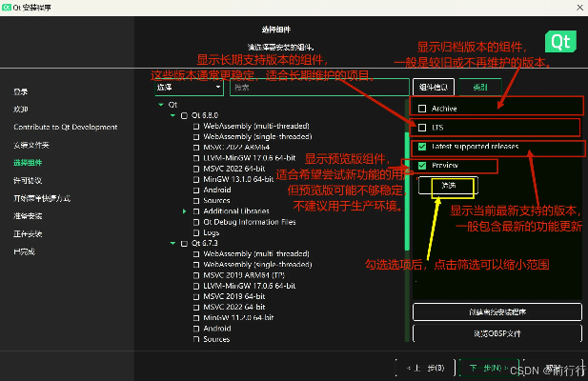Viewport: 588px width, 381px height.
Task: Click Contribute to Qt Development step
Action: pos(65,127)
